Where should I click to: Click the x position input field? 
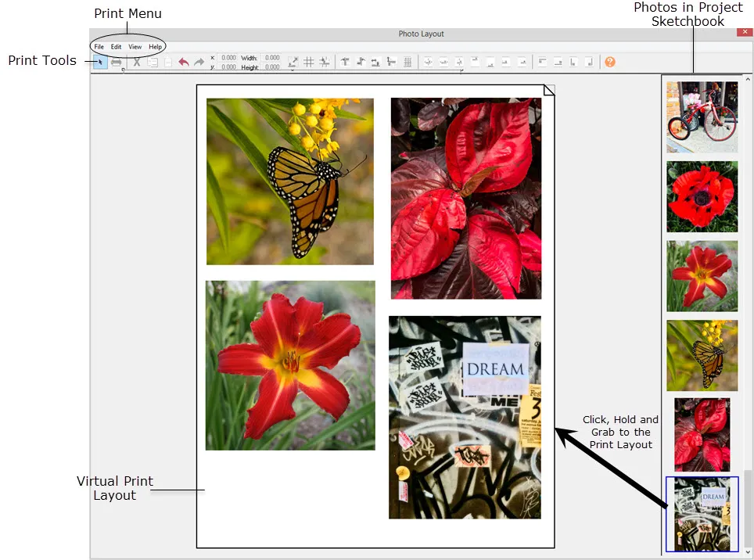(228, 58)
